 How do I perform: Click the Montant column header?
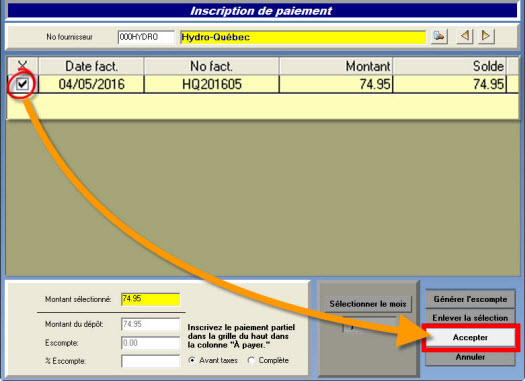(336, 66)
